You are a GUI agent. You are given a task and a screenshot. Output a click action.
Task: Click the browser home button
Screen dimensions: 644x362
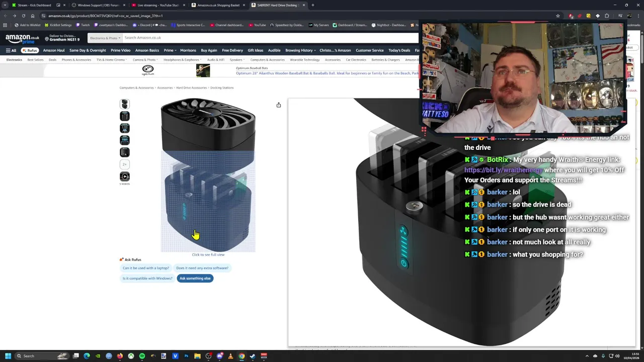[x=32, y=16]
